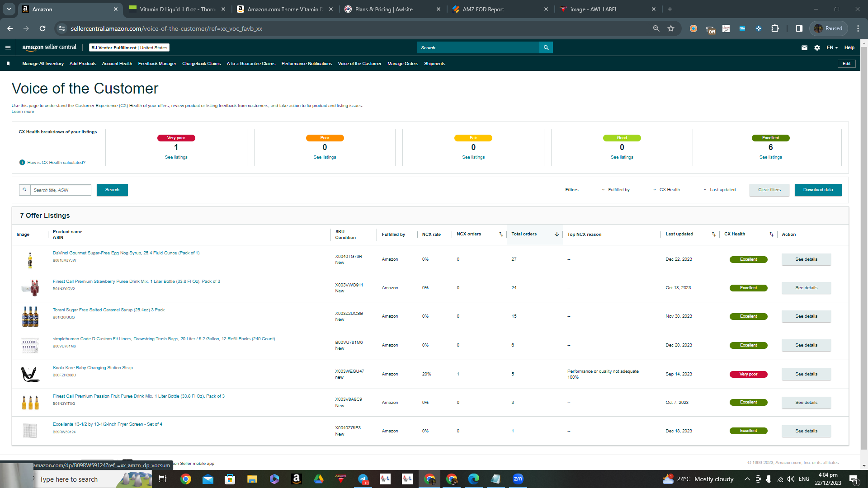Click the header Search input field
The image size is (868, 488).
(x=478, y=47)
